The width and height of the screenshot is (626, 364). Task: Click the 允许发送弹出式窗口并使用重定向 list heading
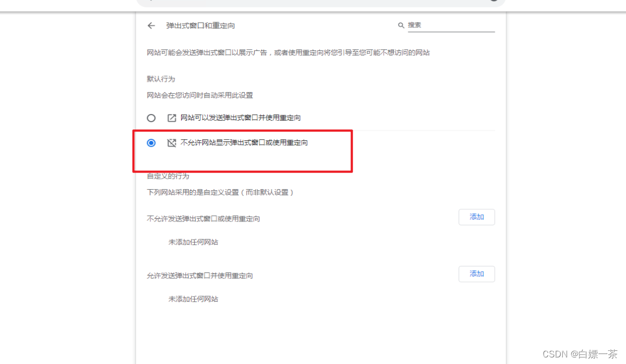(x=200, y=276)
